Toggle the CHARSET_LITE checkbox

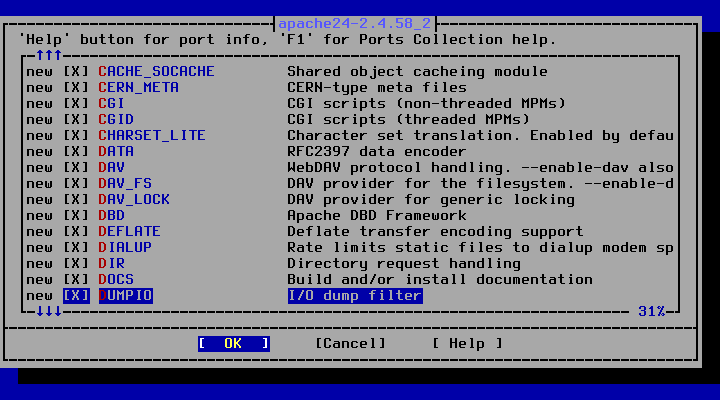click(x=76, y=135)
